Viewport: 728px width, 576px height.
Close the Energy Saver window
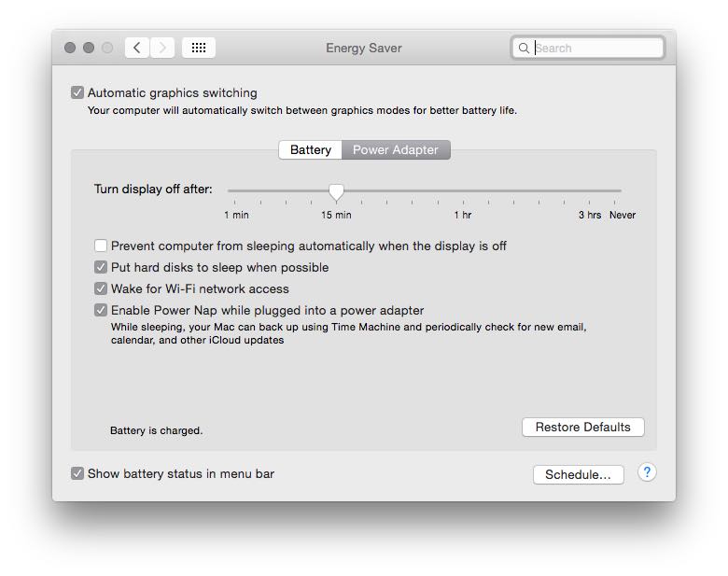[70, 48]
